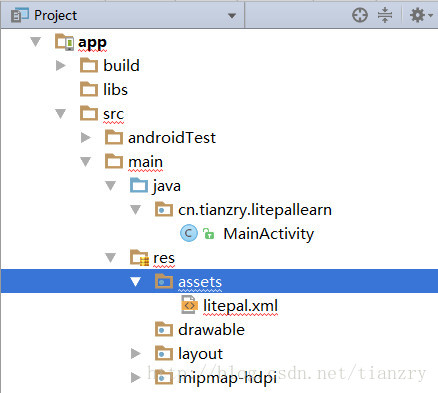Expand the androidTest folder
Image resolution: width=438 pixels, height=393 pixels.
tap(86, 137)
